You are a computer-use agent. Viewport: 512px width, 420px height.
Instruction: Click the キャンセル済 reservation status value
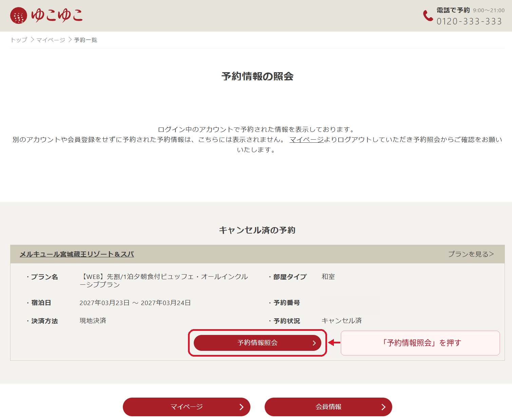[x=342, y=321]
